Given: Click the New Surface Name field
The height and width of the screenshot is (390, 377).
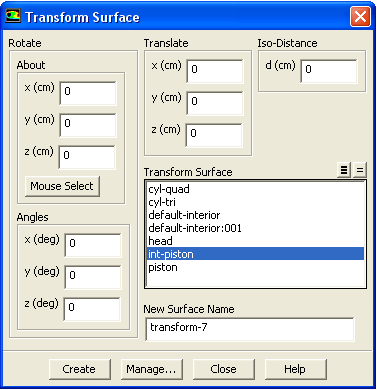Looking at the screenshot, I should click(x=250, y=329).
